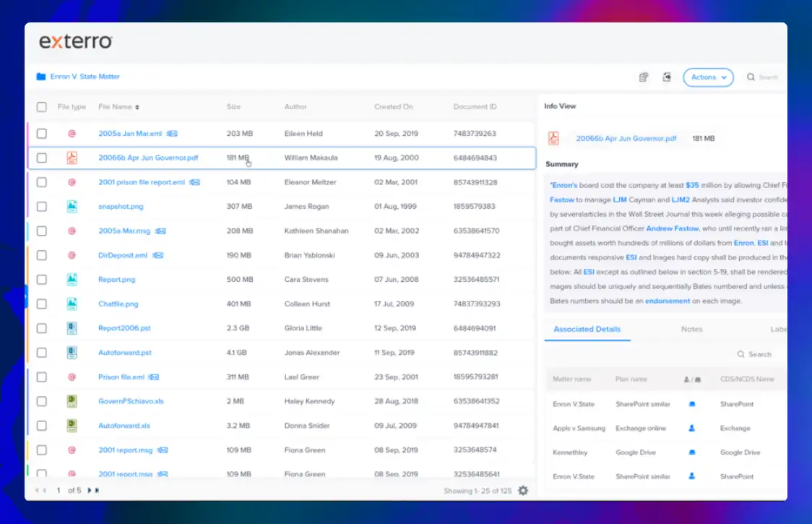The height and width of the screenshot is (524, 812).
Task: Check the box for 2005a Jan Mar.eml
Action: point(41,134)
